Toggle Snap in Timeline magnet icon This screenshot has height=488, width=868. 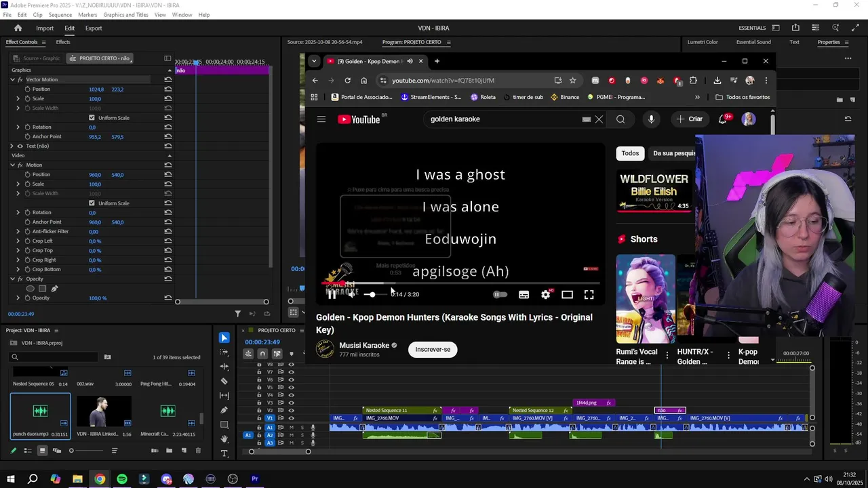[262, 354]
